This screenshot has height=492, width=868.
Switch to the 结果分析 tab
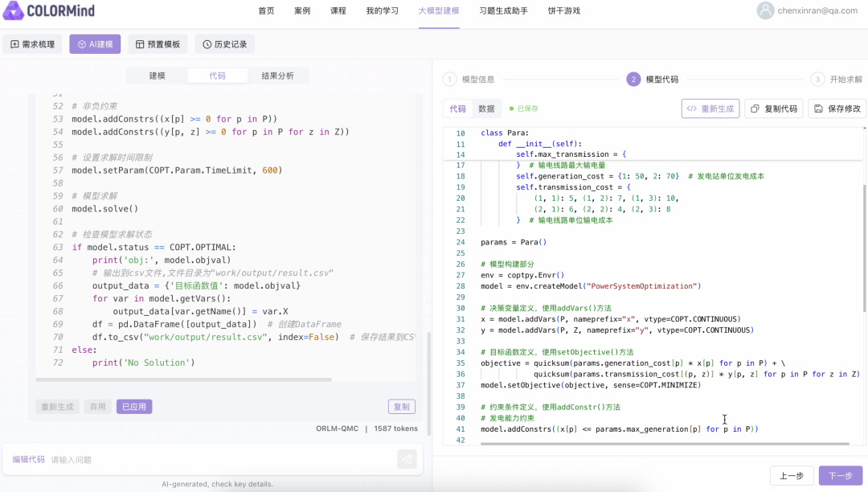[278, 76]
